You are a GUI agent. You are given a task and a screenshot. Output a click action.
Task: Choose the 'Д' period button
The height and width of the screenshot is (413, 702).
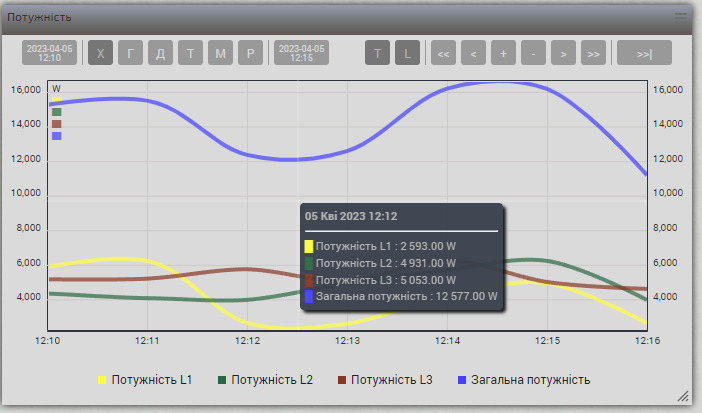(x=160, y=53)
